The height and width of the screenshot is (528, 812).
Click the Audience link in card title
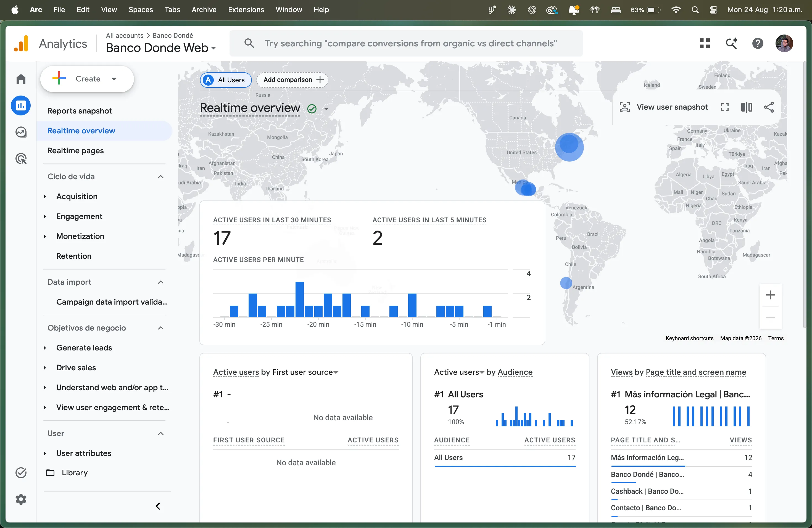pos(515,372)
